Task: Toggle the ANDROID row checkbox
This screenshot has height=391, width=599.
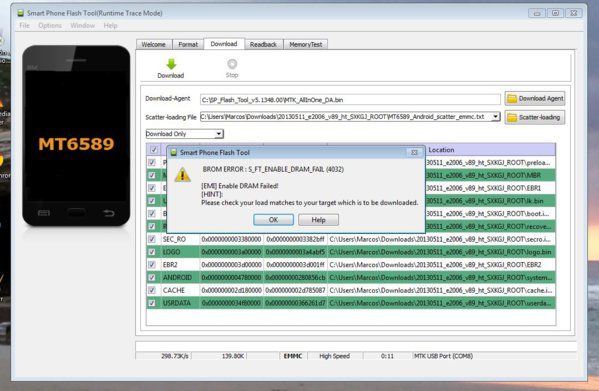Action: coord(152,277)
